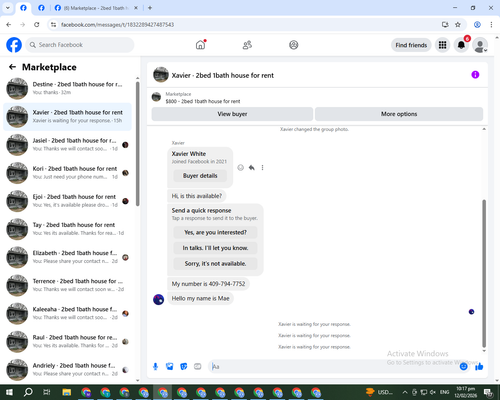
Task: Reply to Xavier's message arrow icon
Action: coord(252,167)
